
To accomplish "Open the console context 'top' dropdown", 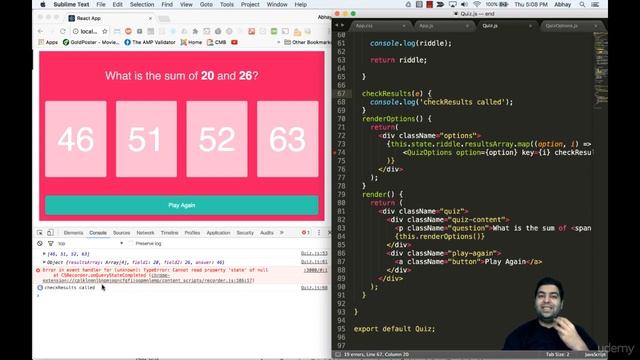I will click(x=91, y=243).
